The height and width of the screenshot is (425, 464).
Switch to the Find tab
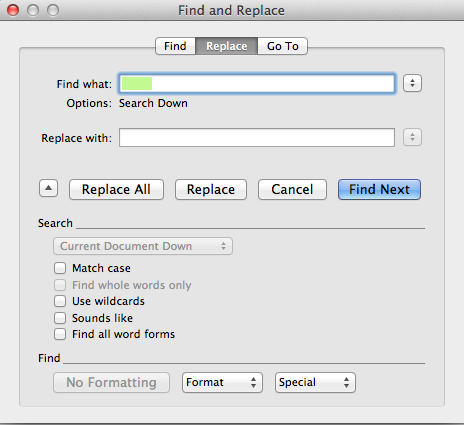(175, 46)
